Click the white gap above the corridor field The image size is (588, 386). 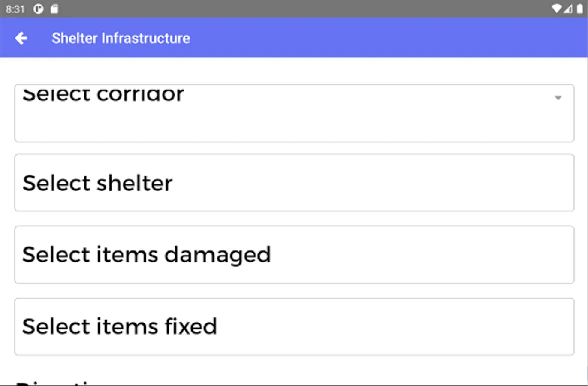pos(294,71)
